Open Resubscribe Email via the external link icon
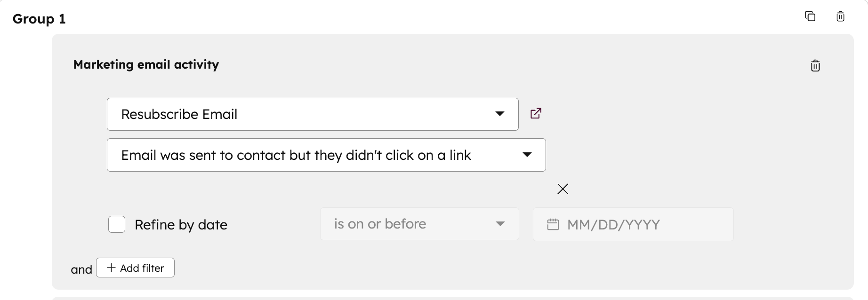Viewport: 868px width, 300px height. click(x=536, y=113)
